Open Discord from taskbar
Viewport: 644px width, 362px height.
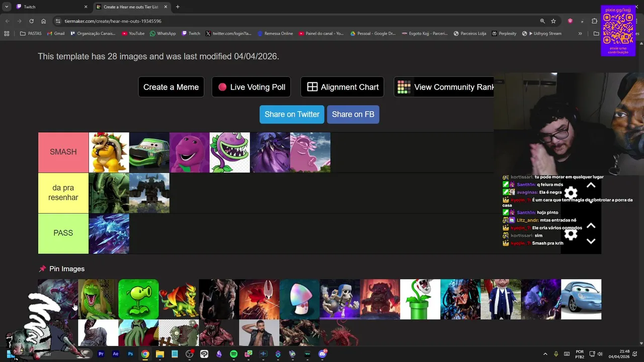click(x=323, y=354)
